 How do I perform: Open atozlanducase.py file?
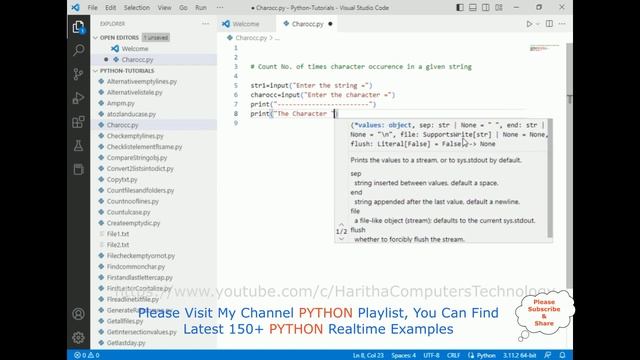click(131, 114)
